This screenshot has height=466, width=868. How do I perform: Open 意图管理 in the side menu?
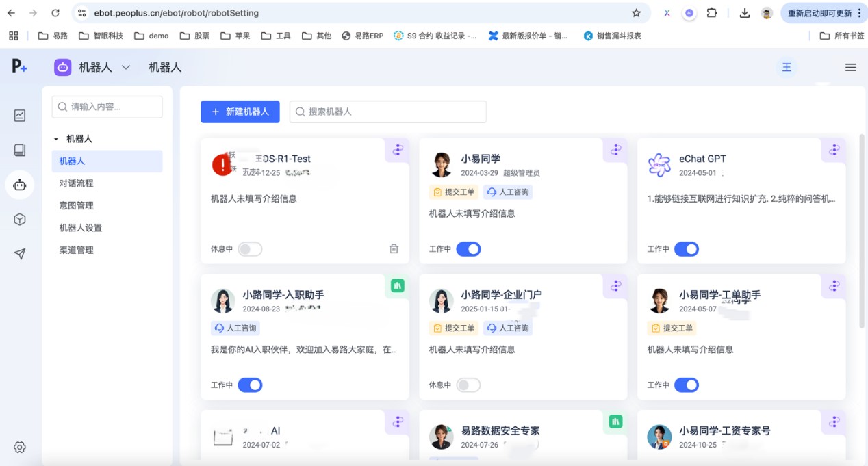pos(76,205)
